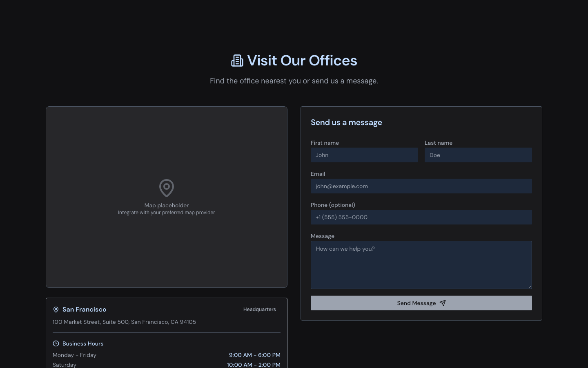Viewport: 588px width, 368px height.
Task: Click the map pin icon in map placeholder
Action: pos(167,188)
